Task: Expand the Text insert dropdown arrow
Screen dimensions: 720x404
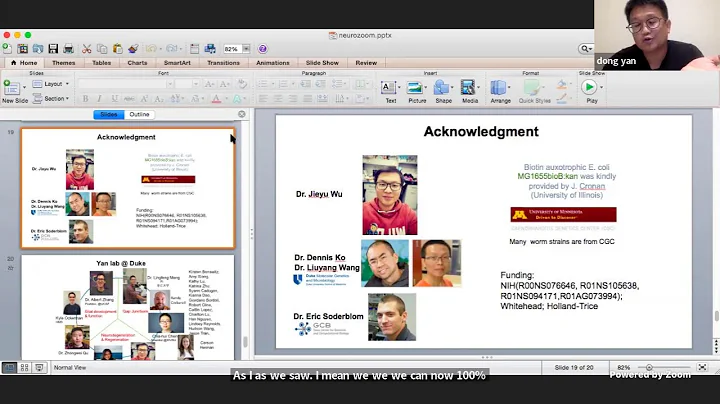Action: point(399,87)
